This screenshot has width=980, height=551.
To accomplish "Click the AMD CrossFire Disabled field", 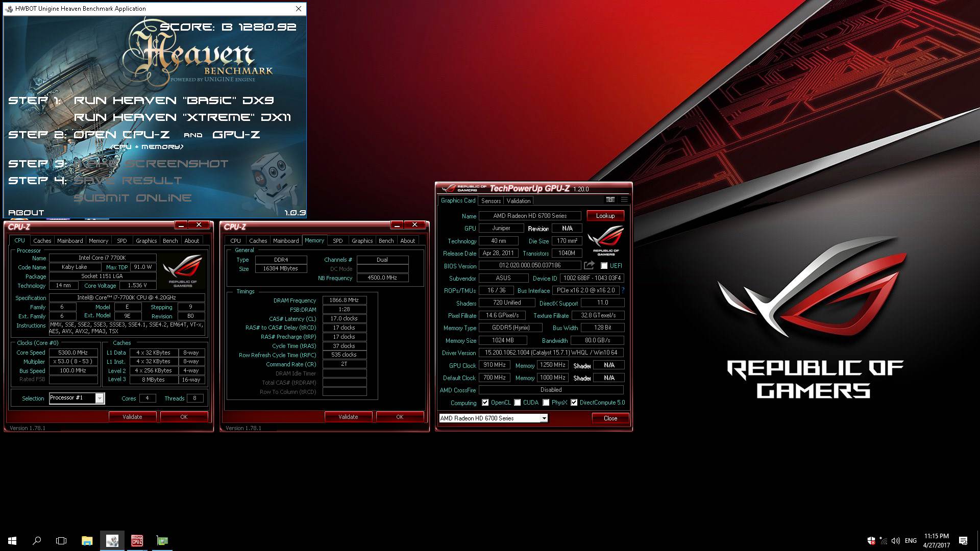I will [551, 390].
